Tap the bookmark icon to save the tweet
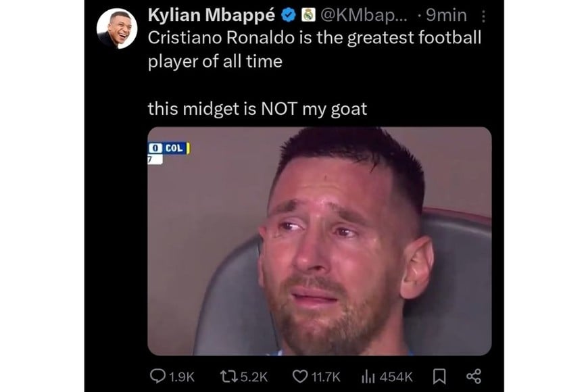This screenshot has height=392, width=588. point(439,376)
